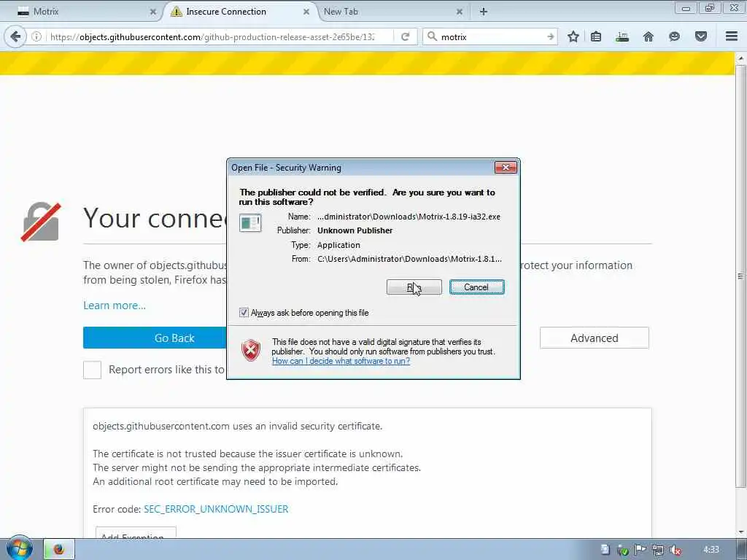
Task: Check the Report errors like this checkbox
Action: 93,370
